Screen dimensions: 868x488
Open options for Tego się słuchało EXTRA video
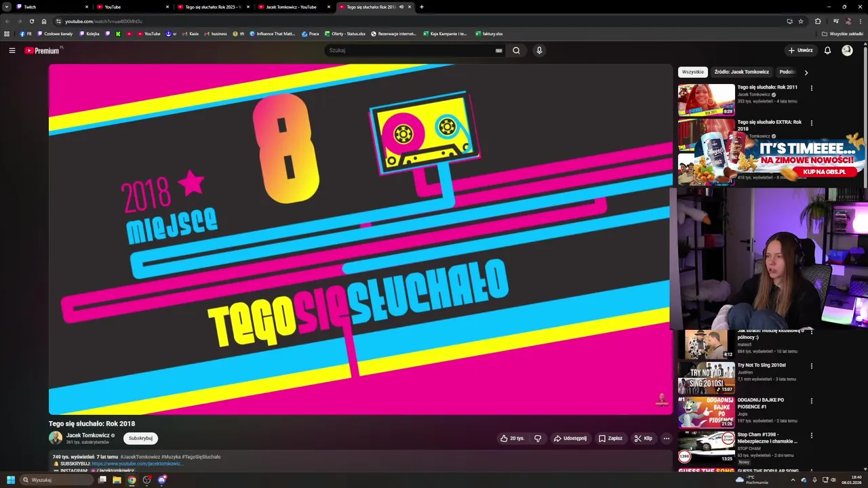811,123
